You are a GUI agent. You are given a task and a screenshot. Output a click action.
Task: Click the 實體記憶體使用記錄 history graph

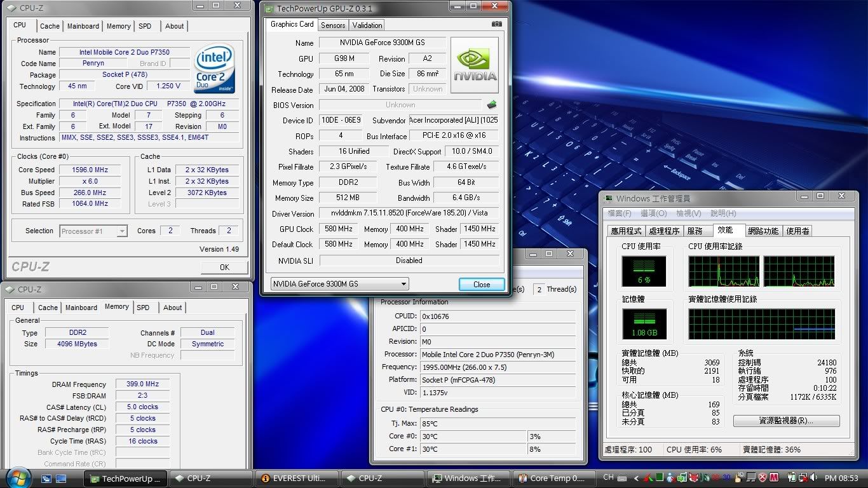[762, 324]
